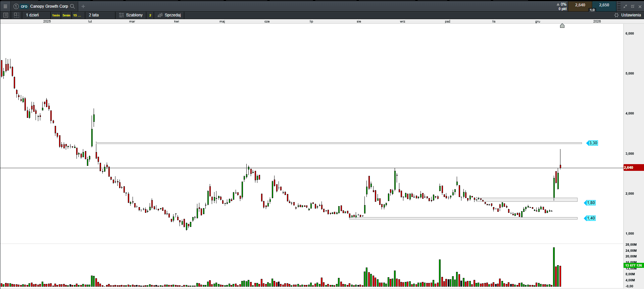The image size is (644, 289).
Task: Switch to the 5min timeframe
Action: coord(66,15)
